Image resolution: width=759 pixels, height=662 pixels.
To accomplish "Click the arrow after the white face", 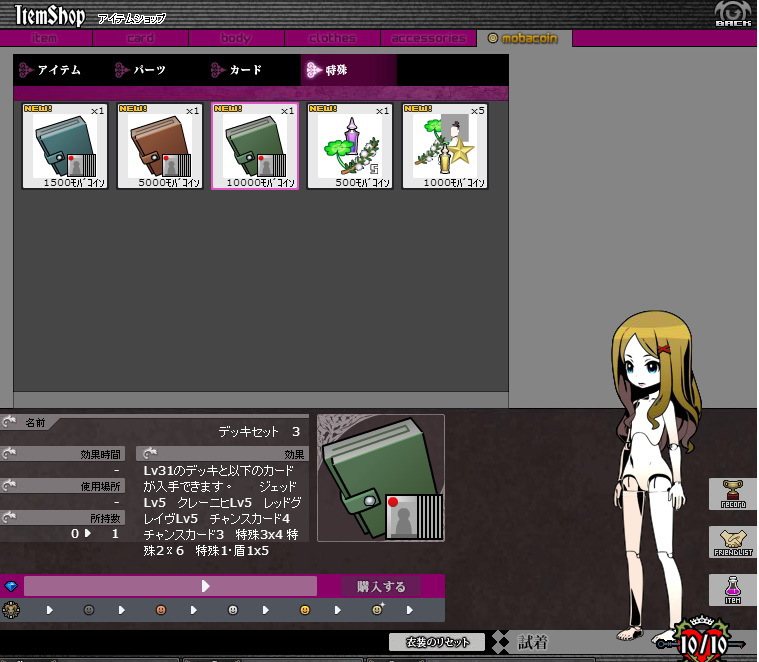I will [265, 610].
